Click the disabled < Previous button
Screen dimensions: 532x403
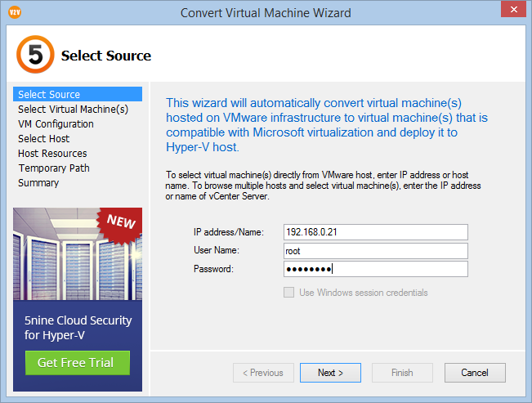point(263,373)
